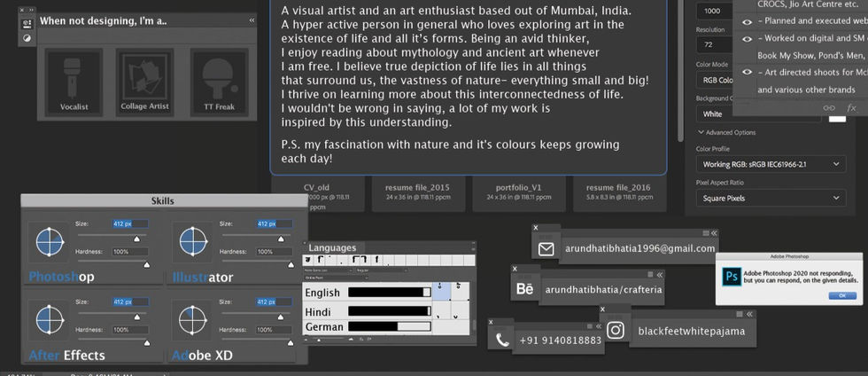Select the resume file_2016 preset
Image resolution: width=868 pixels, height=376 pixels.
(x=619, y=194)
